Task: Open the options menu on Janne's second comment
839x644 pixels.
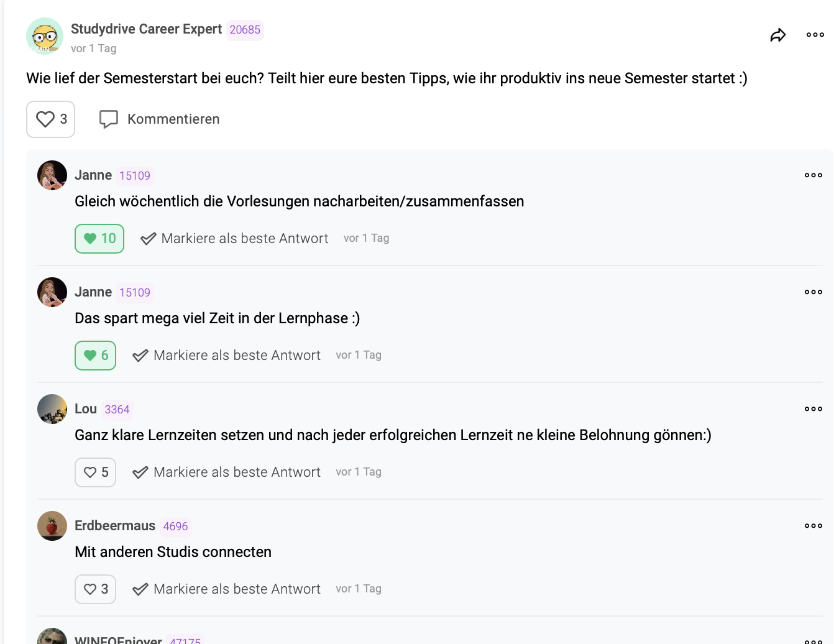Action: [813, 292]
